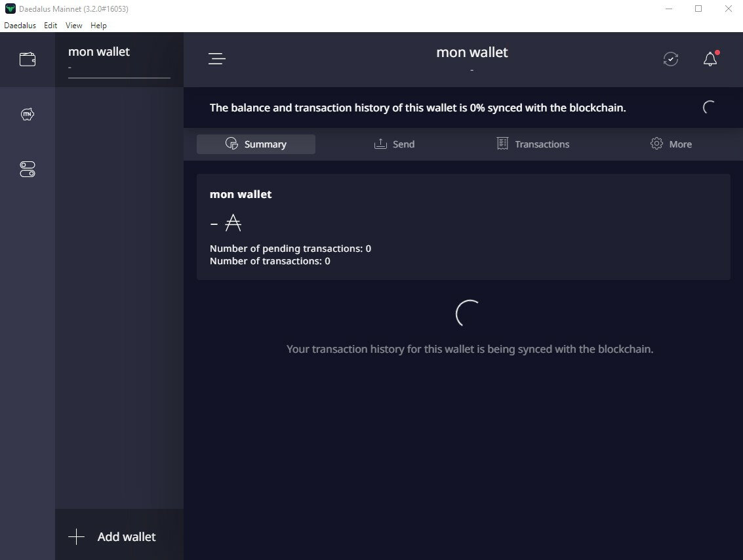
Task: Open the Transactions tab
Action: coord(532,144)
